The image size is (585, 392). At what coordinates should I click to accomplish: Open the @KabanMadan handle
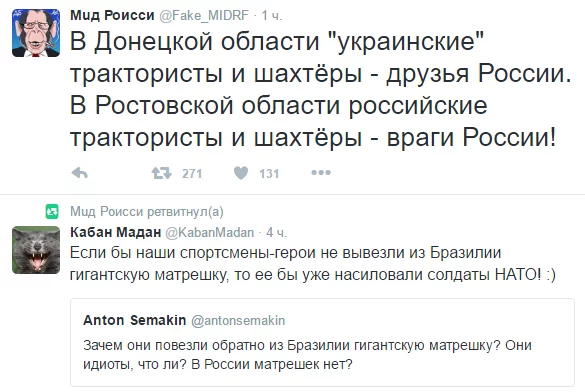(209, 232)
